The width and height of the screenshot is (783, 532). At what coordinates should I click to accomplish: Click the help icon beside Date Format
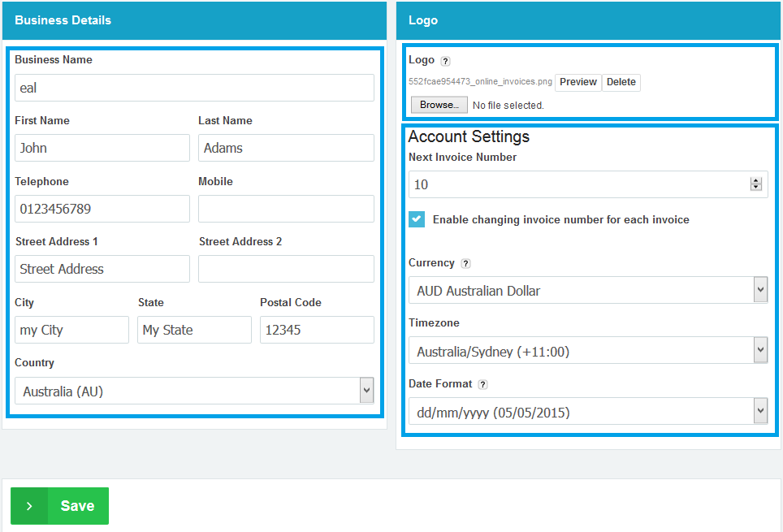482,384
